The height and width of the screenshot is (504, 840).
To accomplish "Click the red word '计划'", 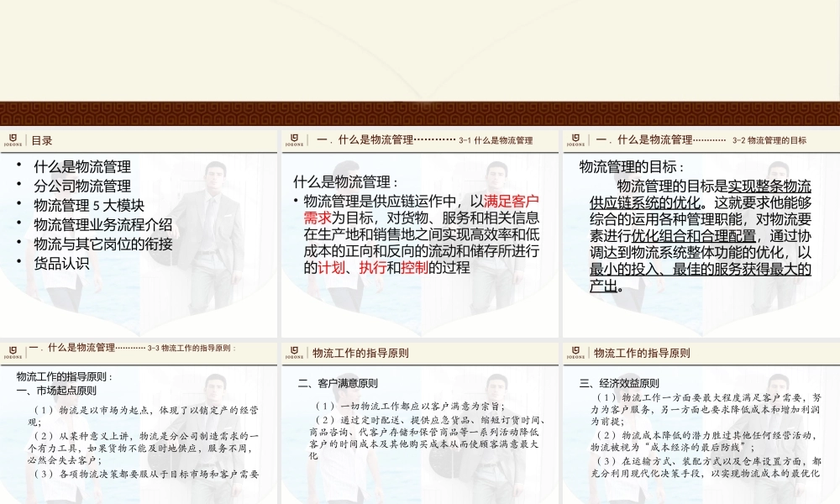I will pyautogui.click(x=332, y=267).
